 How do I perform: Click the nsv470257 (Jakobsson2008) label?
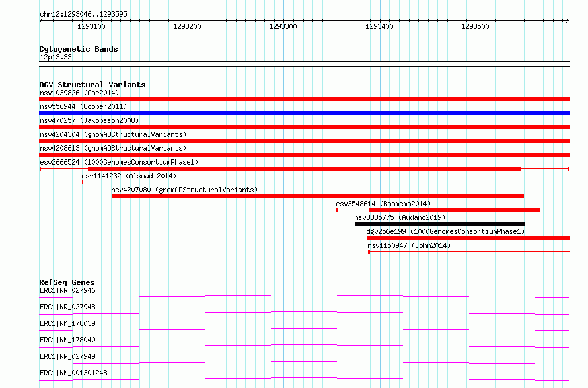click(x=89, y=120)
